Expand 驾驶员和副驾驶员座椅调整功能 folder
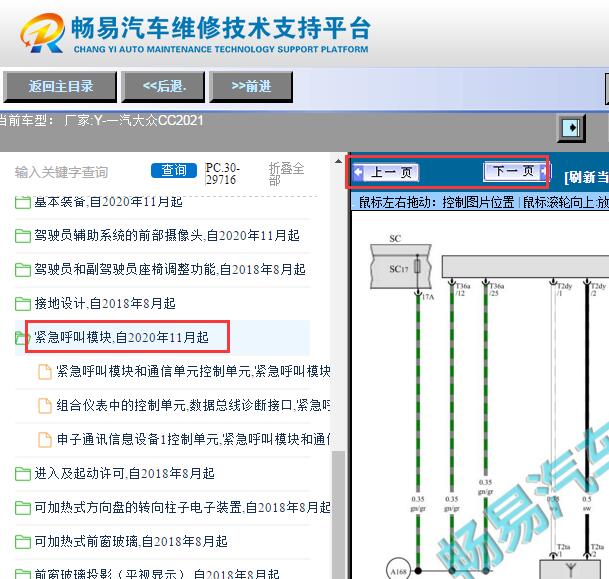 [170, 269]
